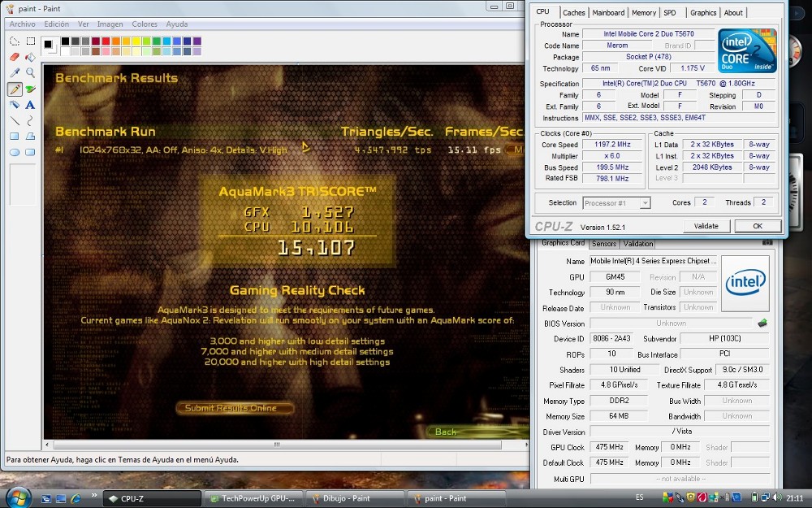The height and width of the screenshot is (508, 812).
Task: Switch to the SPD tab in CPU-Z
Action: 670,12
